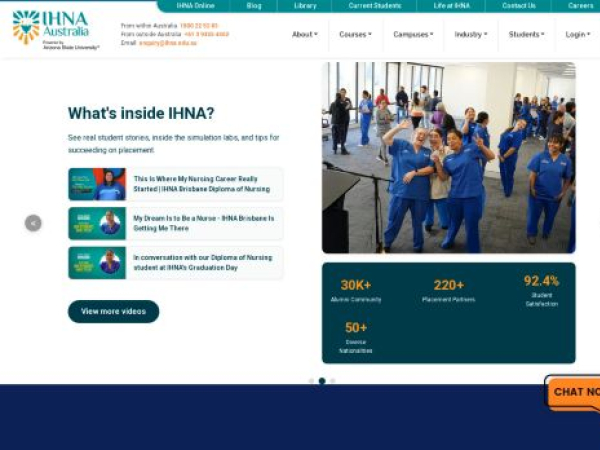Viewport: 600px width, 450px height.
Task: Click the nursing students group photo
Action: click(x=449, y=158)
